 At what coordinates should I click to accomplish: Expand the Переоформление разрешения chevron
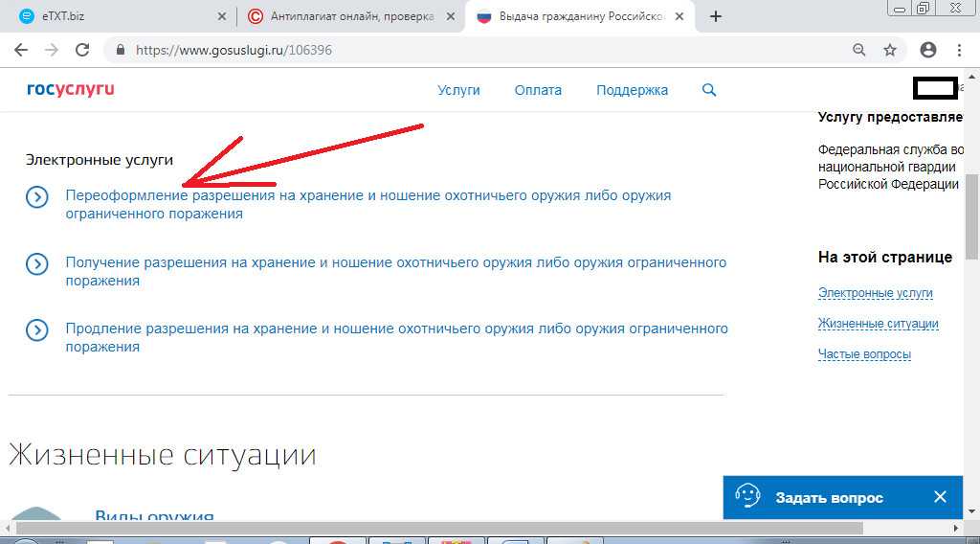[x=36, y=196]
